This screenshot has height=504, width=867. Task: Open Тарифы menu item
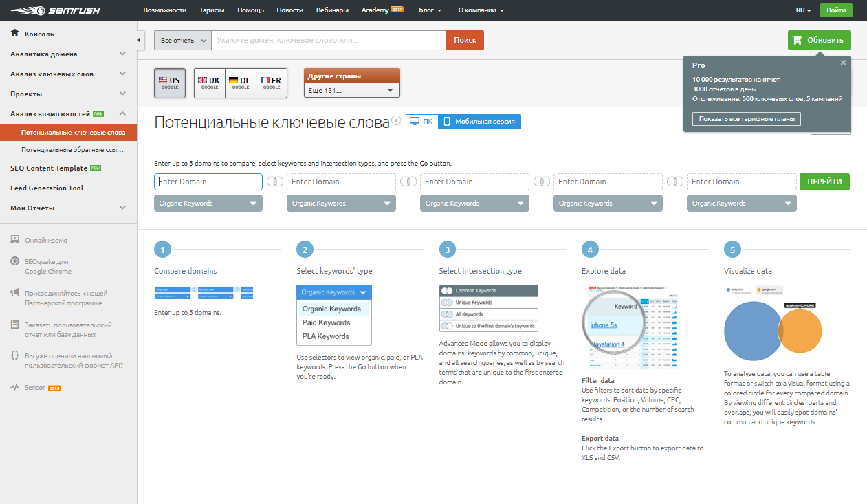[212, 10]
